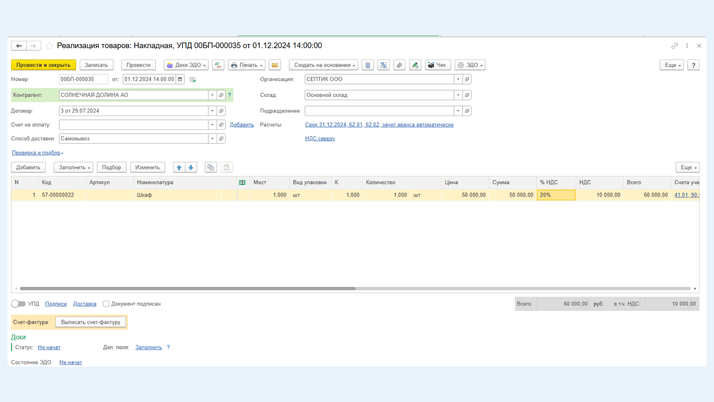Click the help question mark button
714x402 pixels.
pos(693,65)
